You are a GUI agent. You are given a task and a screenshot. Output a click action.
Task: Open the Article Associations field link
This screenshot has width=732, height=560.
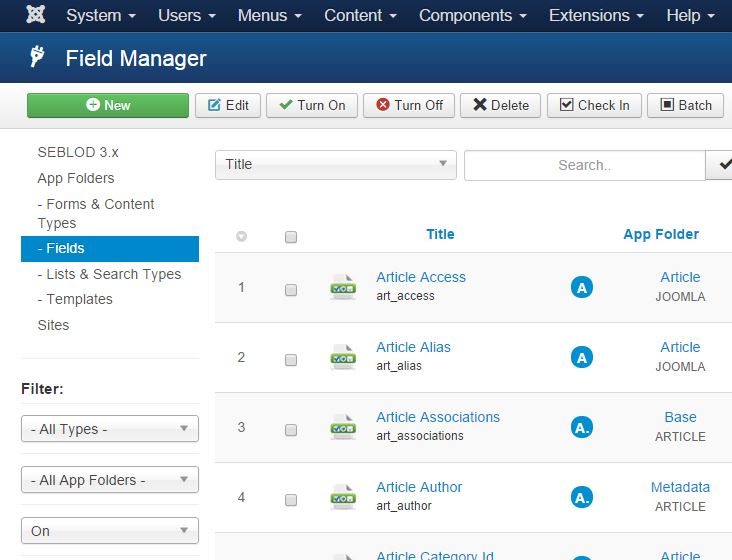438,417
